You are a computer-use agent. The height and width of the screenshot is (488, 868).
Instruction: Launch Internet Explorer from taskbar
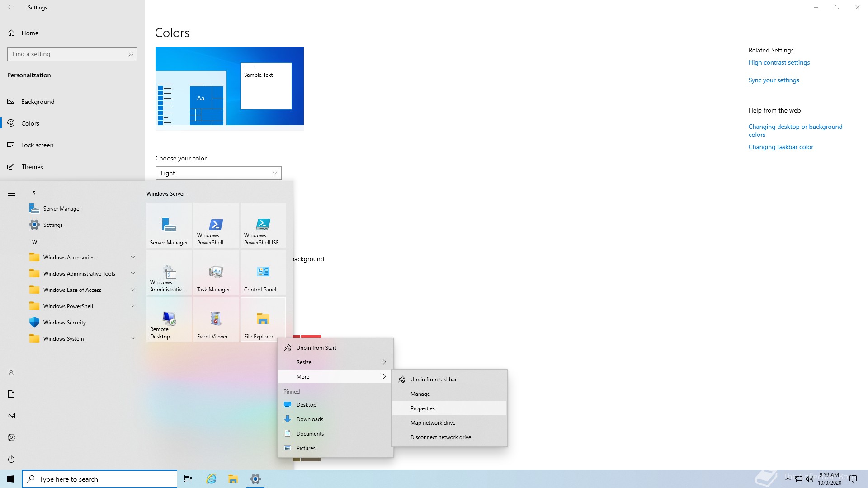(x=211, y=479)
